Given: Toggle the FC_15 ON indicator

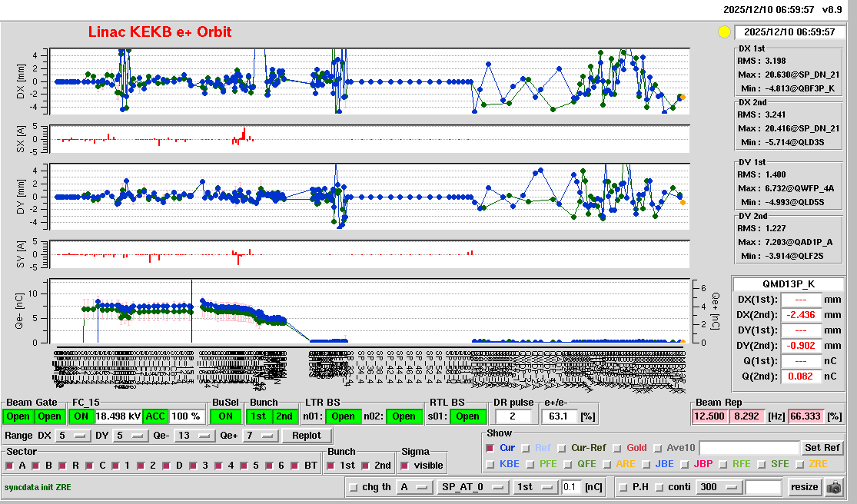Looking at the screenshot, I should [x=81, y=416].
